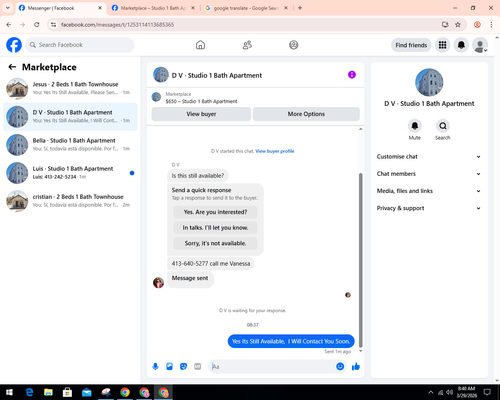Image resolution: width=500 pixels, height=400 pixels.
Task: Click the Find friends button
Action: pyautogui.click(x=411, y=45)
